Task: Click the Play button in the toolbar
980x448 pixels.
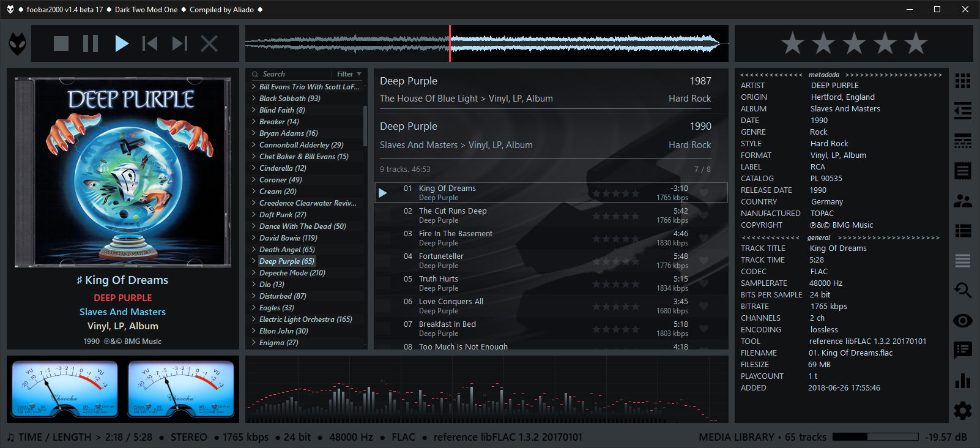Action: [x=122, y=43]
